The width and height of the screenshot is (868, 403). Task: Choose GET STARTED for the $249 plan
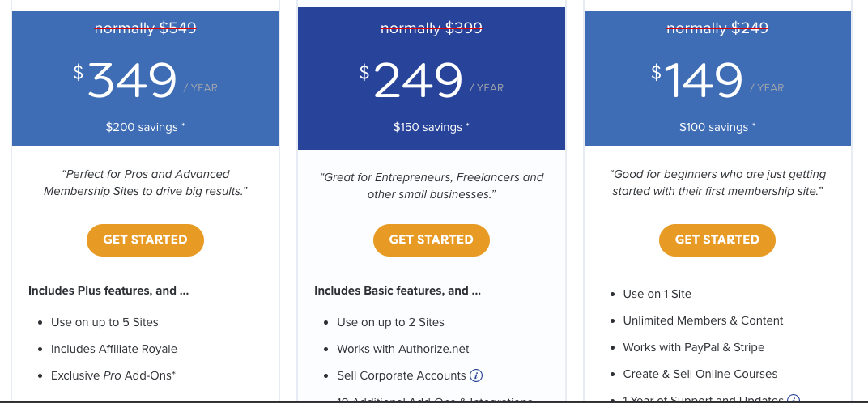(x=432, y=240)
